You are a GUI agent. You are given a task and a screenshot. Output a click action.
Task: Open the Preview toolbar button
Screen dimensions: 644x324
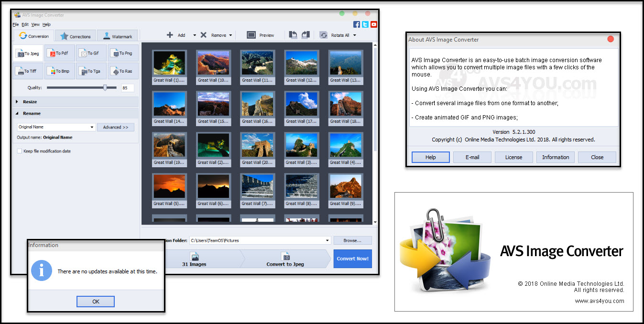coord(261,35)
